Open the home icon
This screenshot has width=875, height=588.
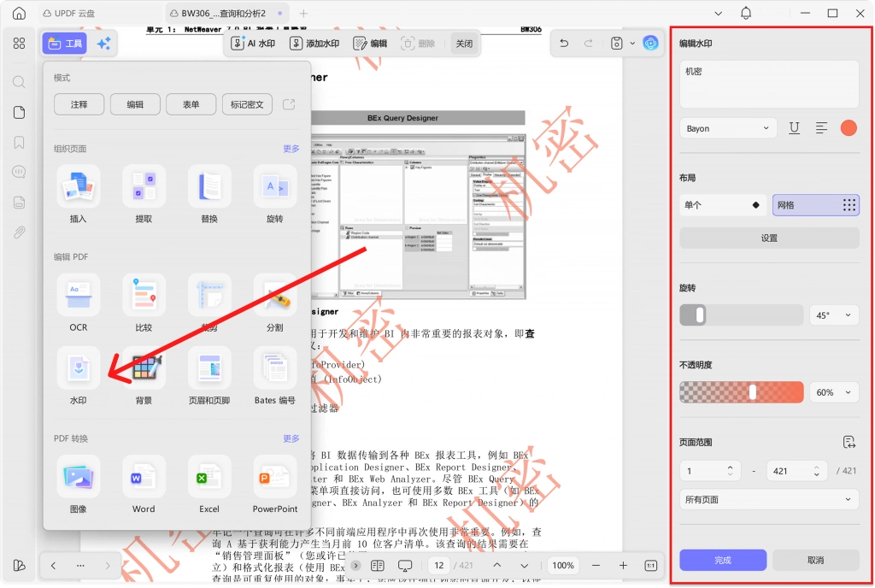tap(19, 14)
